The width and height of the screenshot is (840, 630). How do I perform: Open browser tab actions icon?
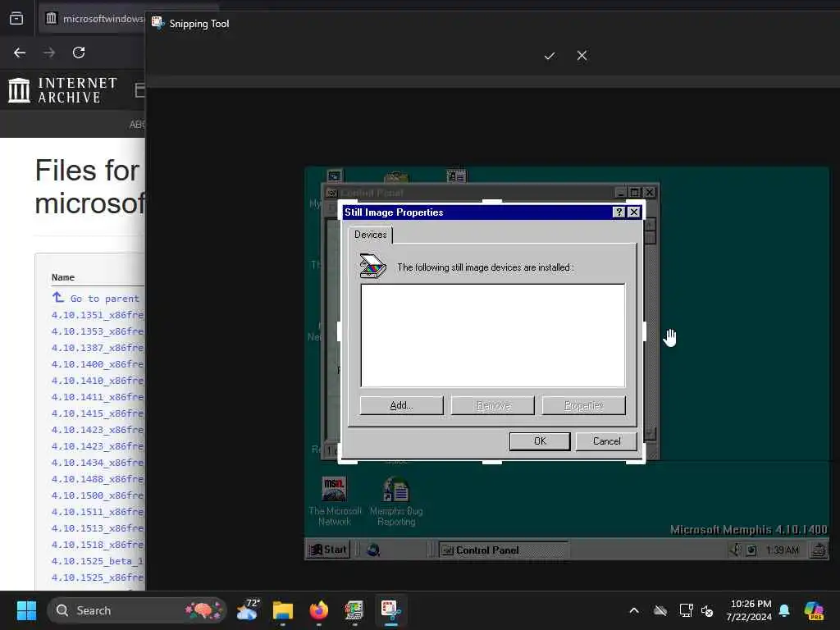pos(16,18)
